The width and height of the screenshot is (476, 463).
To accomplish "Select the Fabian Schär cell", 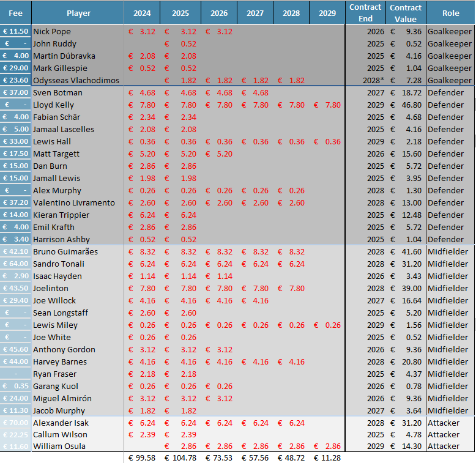I will 78,117.
